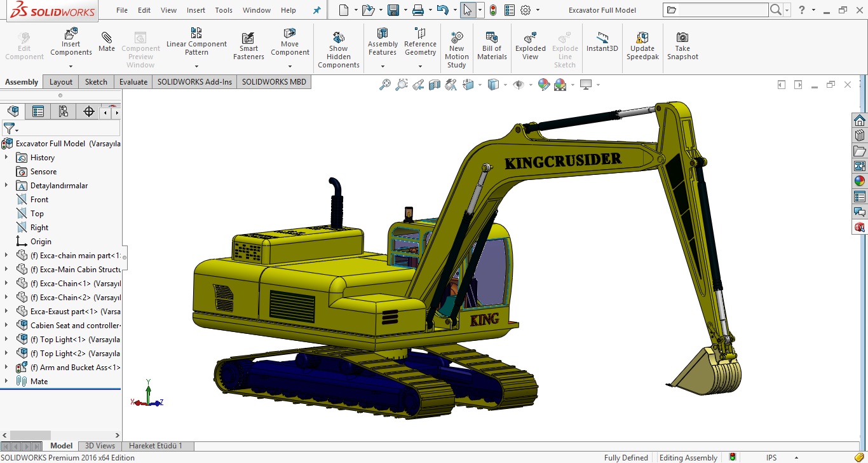Open Appearances, Scenes, Decals task pane tab
The width and height of the screenshot is (868, 463).
860,181
